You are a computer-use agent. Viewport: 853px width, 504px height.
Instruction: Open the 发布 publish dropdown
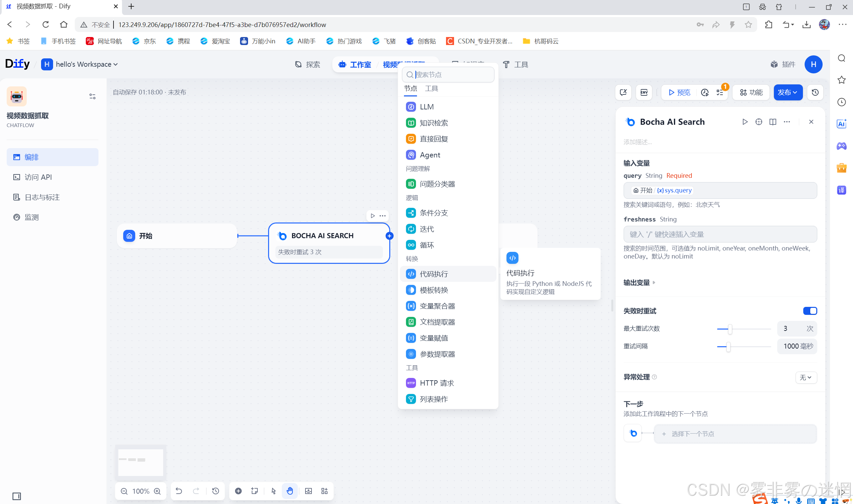pos(788,92)
